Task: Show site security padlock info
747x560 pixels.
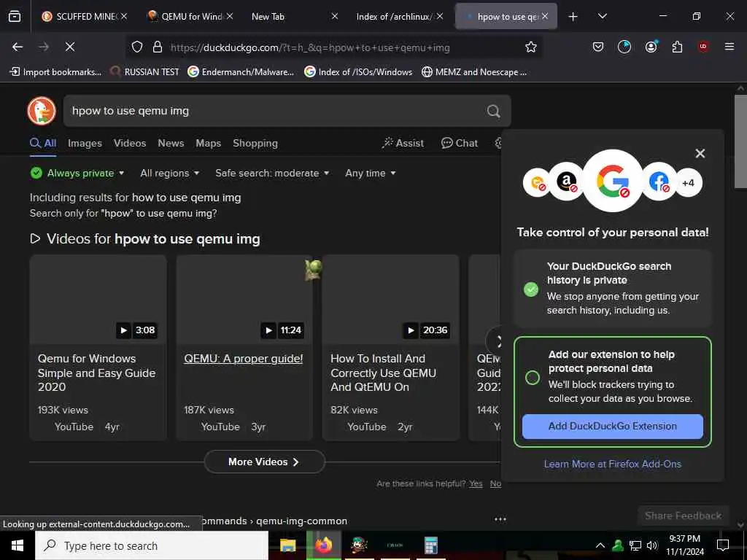Action: (x=158, y=47)
